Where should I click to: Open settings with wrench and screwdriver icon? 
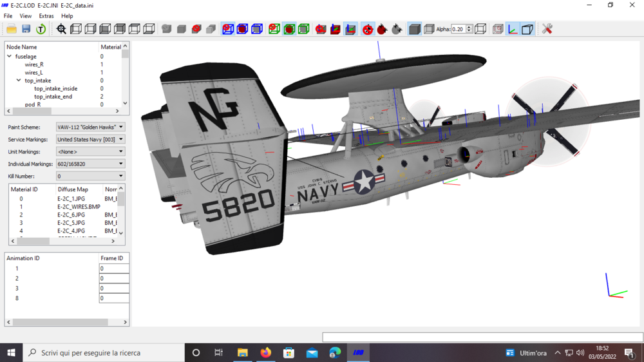point(547,29)
